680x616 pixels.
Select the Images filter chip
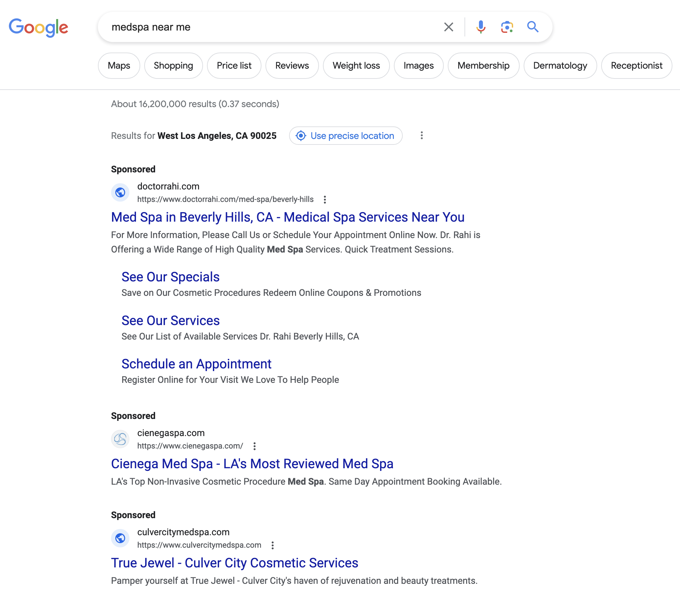coord(419,66)
